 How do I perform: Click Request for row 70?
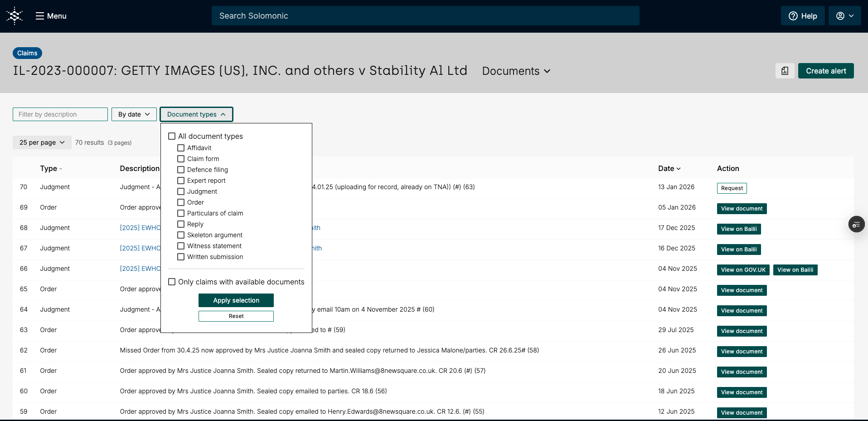tap(732, 188)
